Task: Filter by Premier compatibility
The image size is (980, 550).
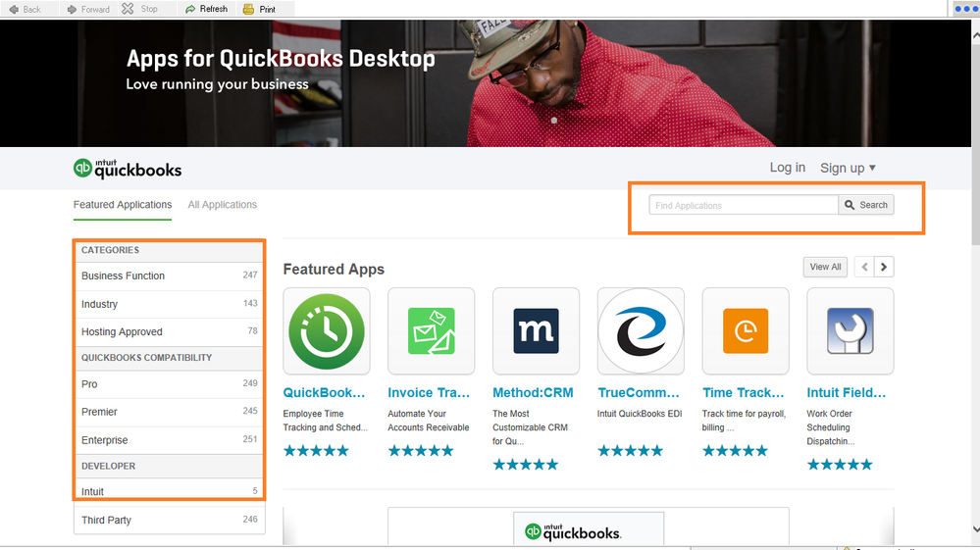Action: tap(170, 412)
